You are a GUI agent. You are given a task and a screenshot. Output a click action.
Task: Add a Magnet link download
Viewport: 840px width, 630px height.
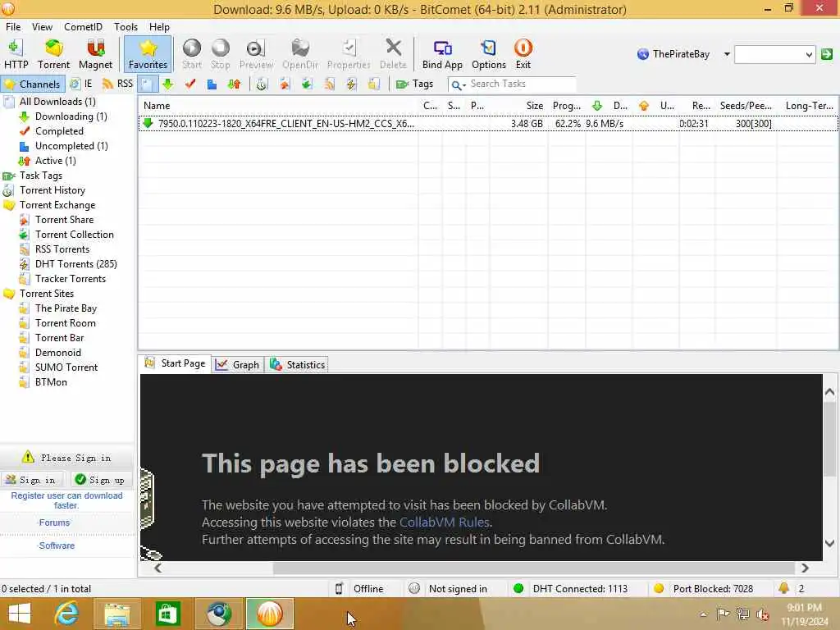click(x=95, y=54)
